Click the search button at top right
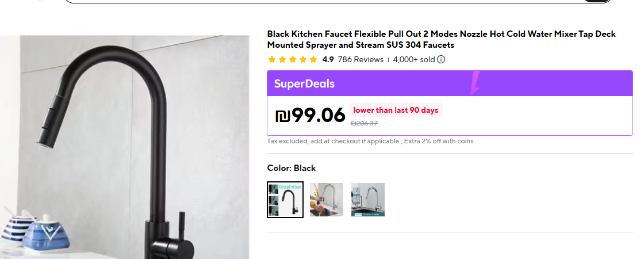The height and width of the screenshot is (259, 644). 598,1
